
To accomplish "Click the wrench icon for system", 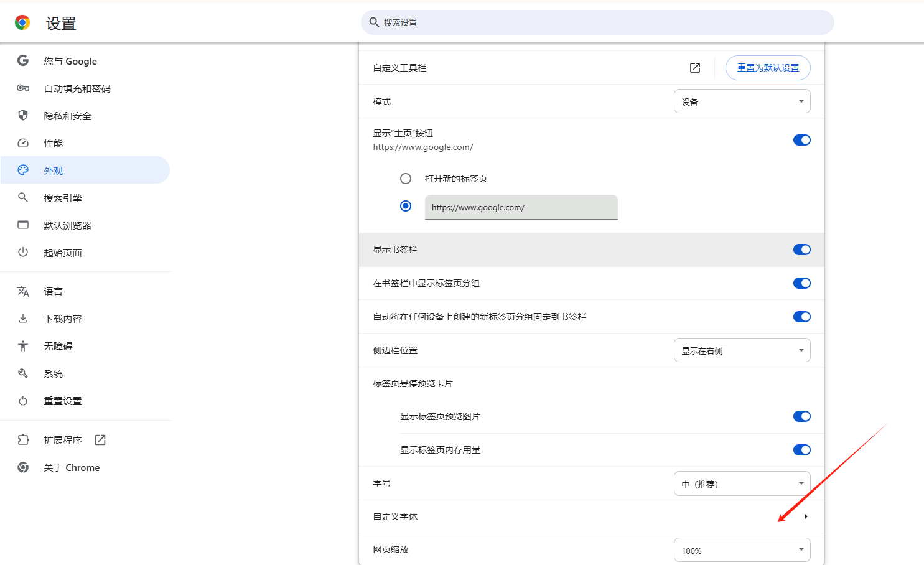I will pos(23,373).
